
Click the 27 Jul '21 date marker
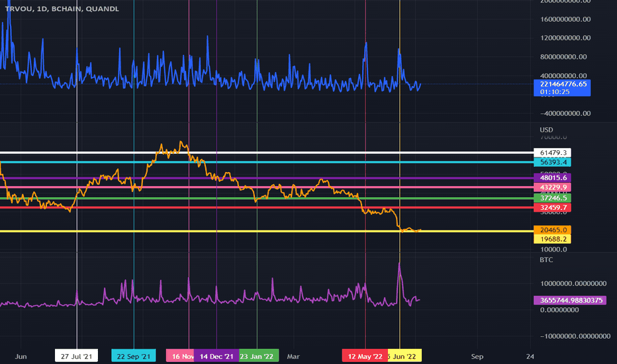click(76, 356)
